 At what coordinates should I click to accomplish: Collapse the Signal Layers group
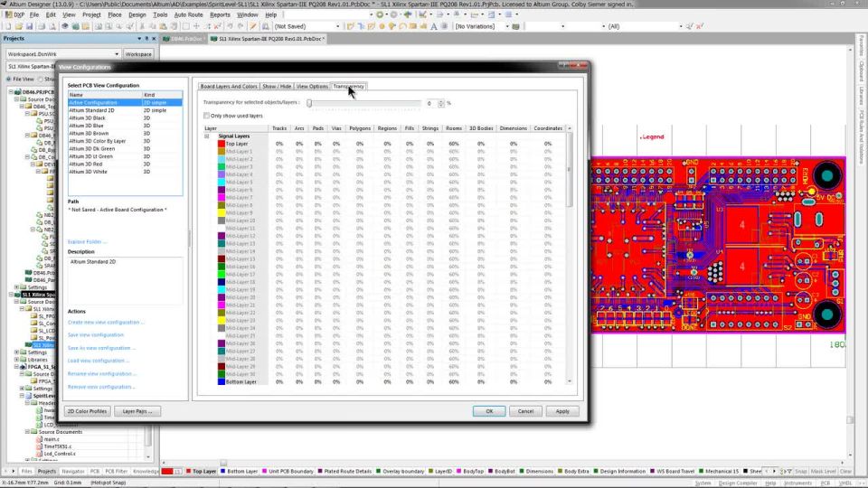click(207, 136)
